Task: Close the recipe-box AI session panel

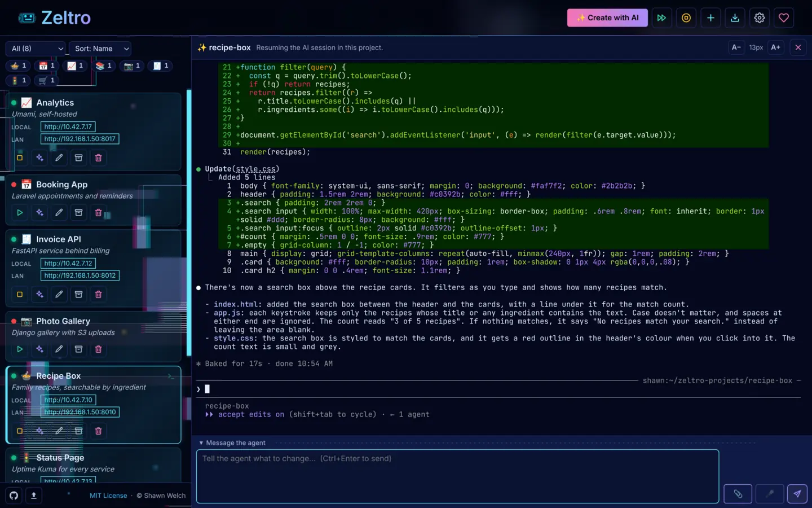Action: click(x=798, y=47)
